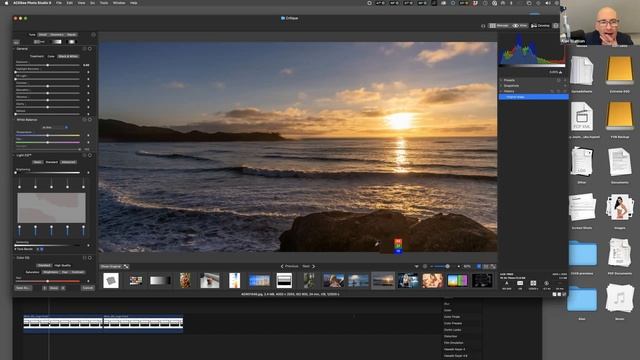Open the File menu
This screenshot has width=640, height=360.
click(59, 3)
